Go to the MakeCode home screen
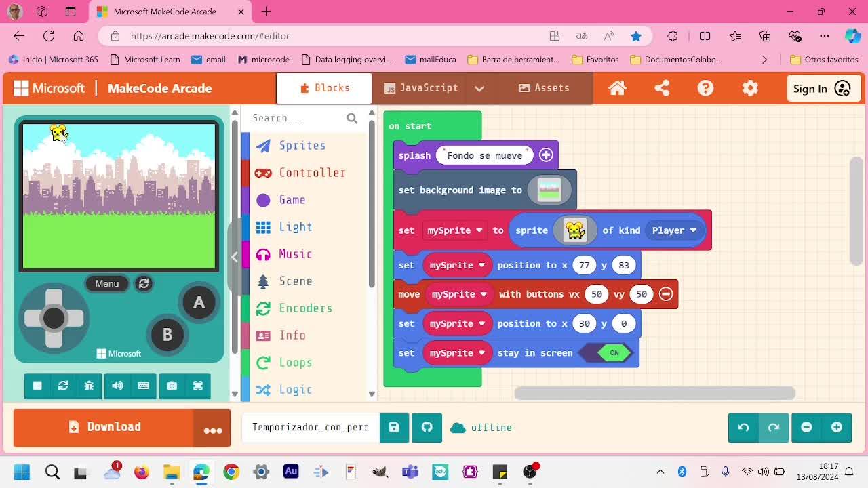 [x=617, y=88]
